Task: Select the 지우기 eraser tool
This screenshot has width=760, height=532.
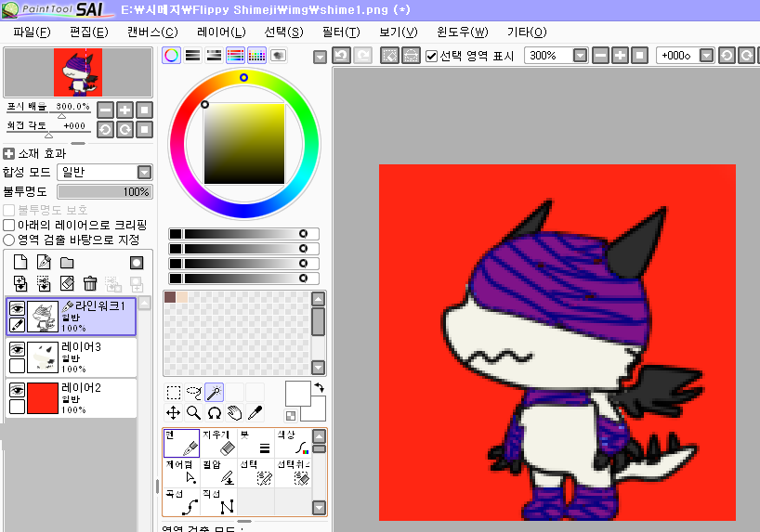Action: coord(218,443)
